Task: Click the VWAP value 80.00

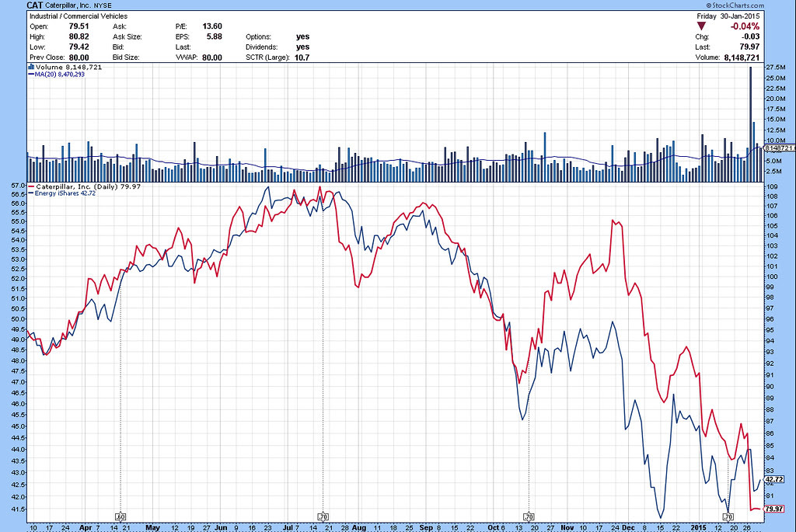Action: pos(212,57)
